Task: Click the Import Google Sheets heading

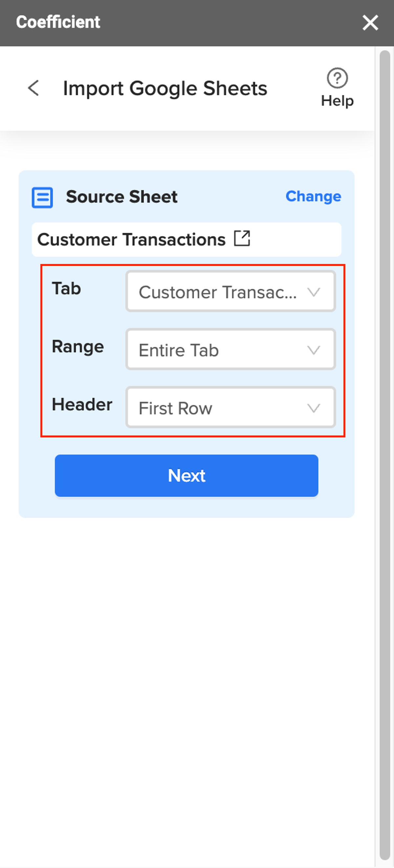Action: (165, 89)
